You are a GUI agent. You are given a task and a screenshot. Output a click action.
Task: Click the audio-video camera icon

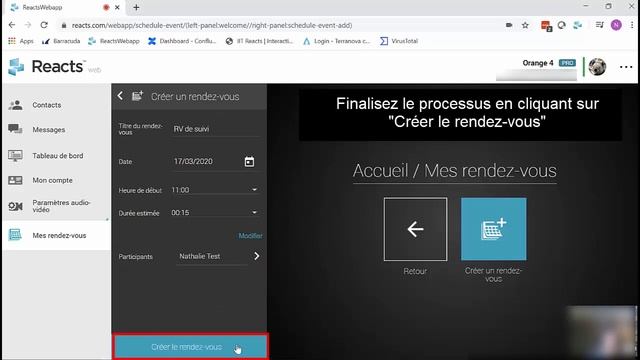tap(16, 206)
